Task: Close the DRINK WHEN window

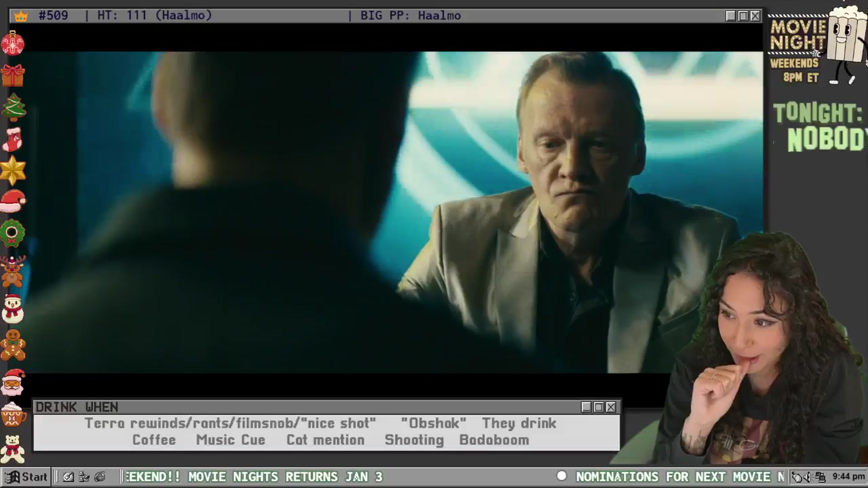Action: pos(611,407)
